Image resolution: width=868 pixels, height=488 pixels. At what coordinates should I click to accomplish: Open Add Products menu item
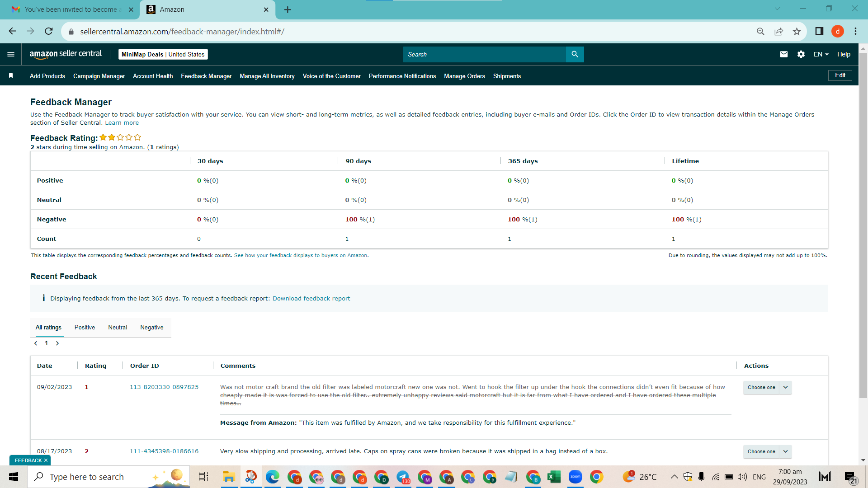pos(47,76)
